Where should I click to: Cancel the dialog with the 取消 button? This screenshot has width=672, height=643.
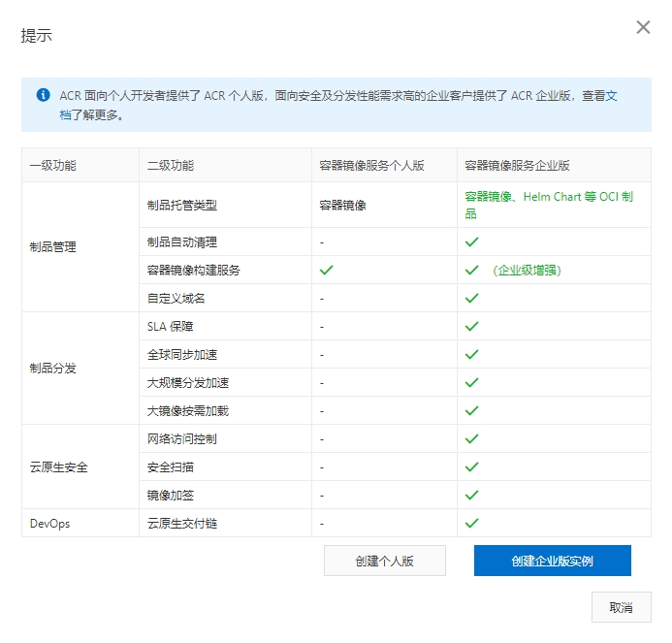coord(621,607)
